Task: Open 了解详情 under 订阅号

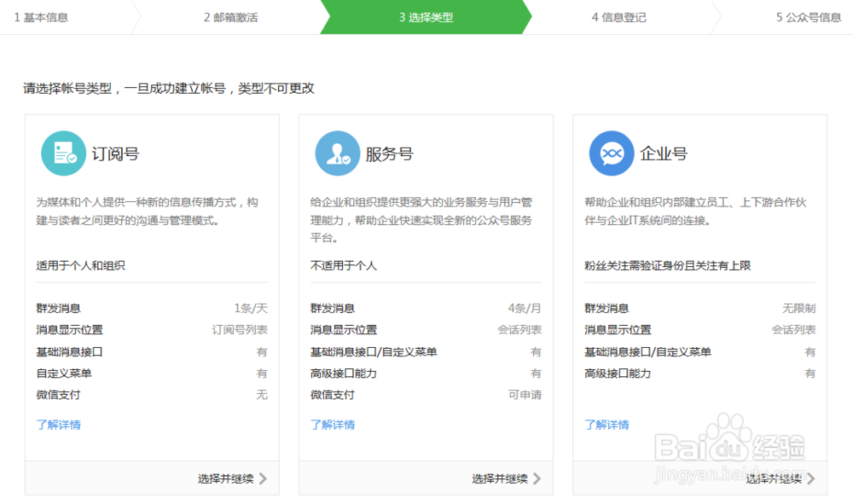Action: point(59,424)
